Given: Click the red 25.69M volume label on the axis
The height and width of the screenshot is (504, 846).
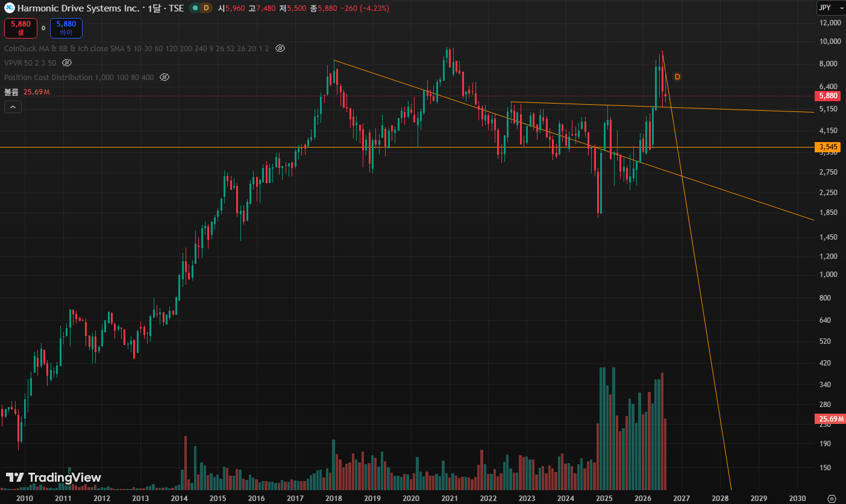Looking at the screenshot, I should [830, 419].
